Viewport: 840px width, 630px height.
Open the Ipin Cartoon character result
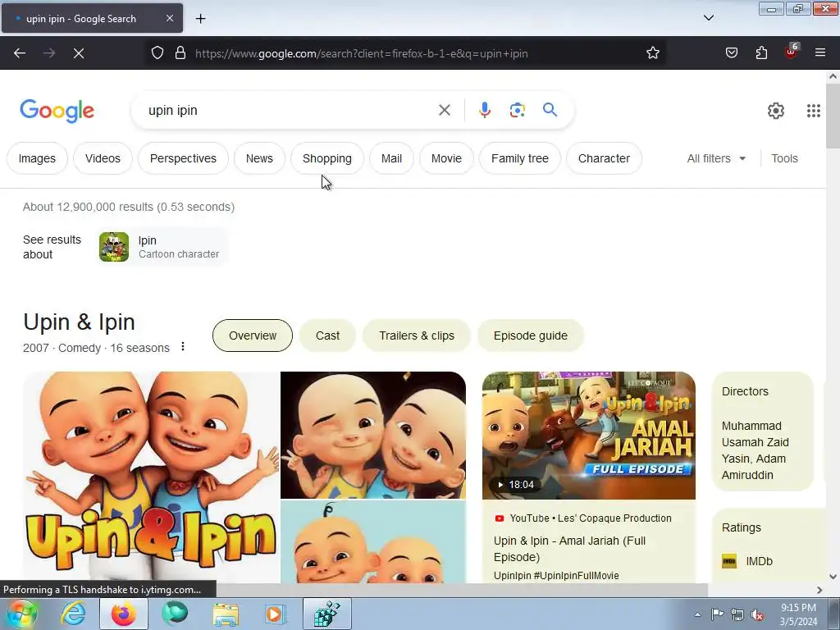click(163, 247)
